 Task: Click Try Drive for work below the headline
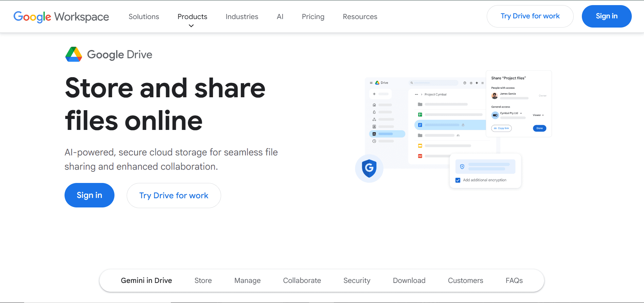pos(174,196)
